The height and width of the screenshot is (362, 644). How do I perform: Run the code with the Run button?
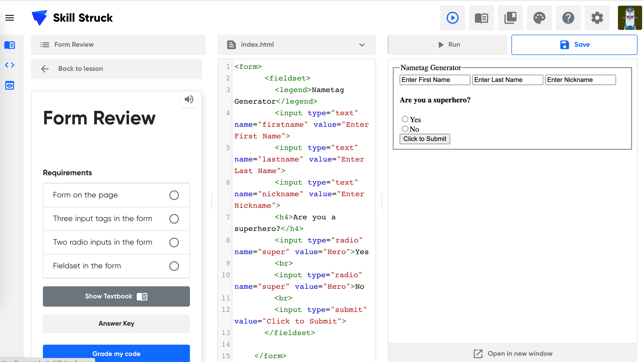tap(448, 45)
